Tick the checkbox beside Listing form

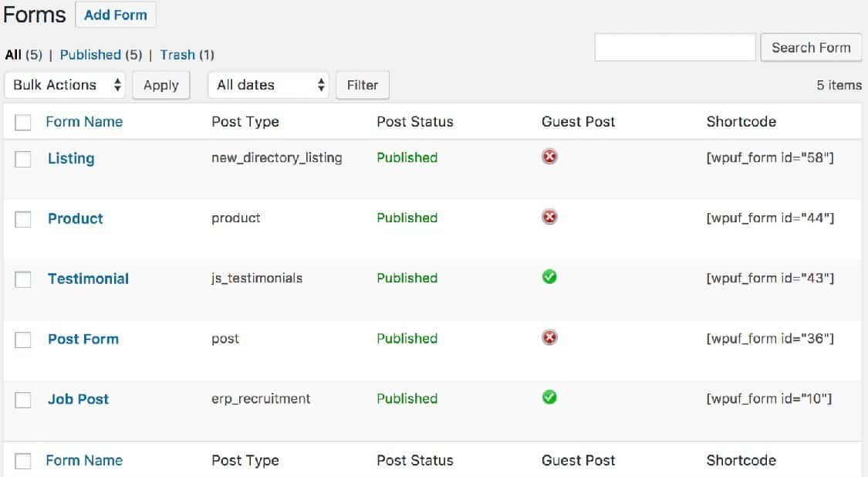point(23,159)
